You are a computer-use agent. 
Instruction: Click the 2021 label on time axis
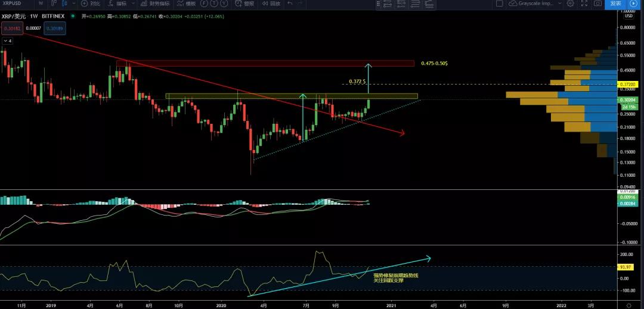pyautogui.click(x=391, y=305)
